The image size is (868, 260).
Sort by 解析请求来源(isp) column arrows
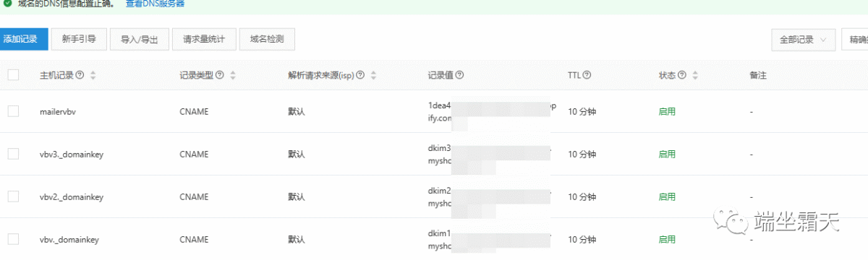tap(373, 75)
